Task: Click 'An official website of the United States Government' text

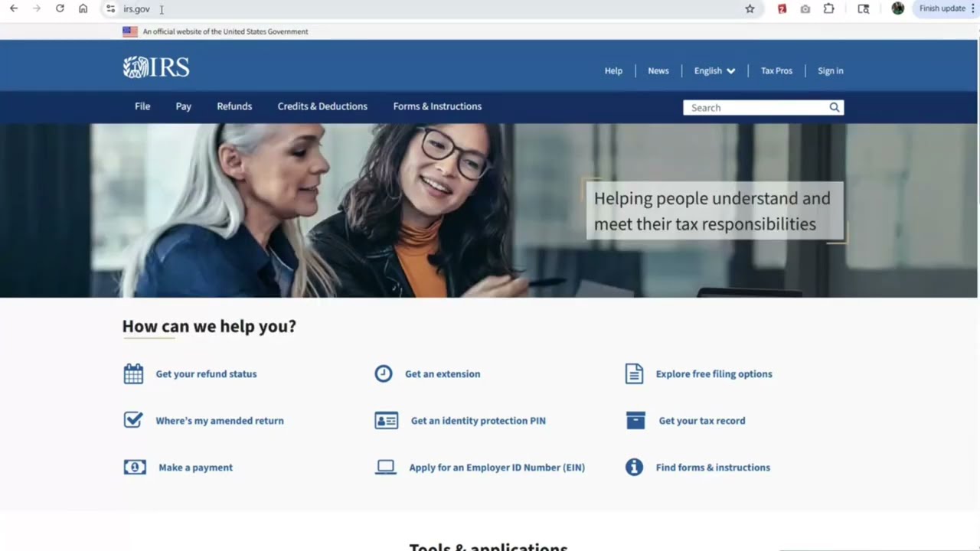Action: pos(225,31)
